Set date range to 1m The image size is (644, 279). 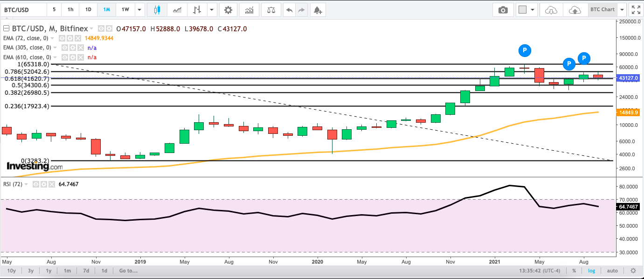(67, 271)
